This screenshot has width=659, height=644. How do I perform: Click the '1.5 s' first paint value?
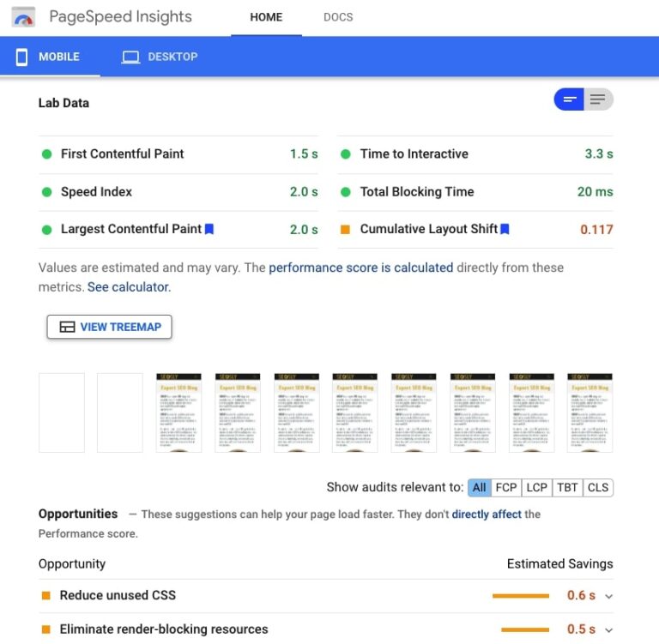(x=304, y=153)
